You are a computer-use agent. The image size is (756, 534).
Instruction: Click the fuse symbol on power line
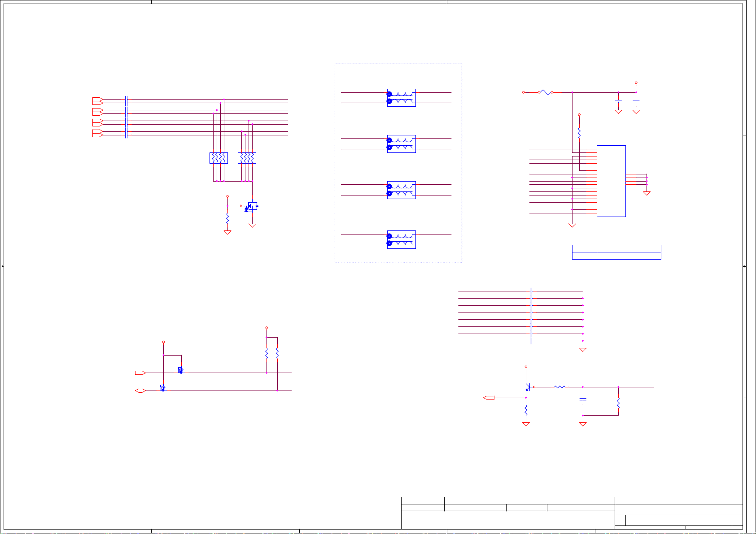(x=545, y=92)
